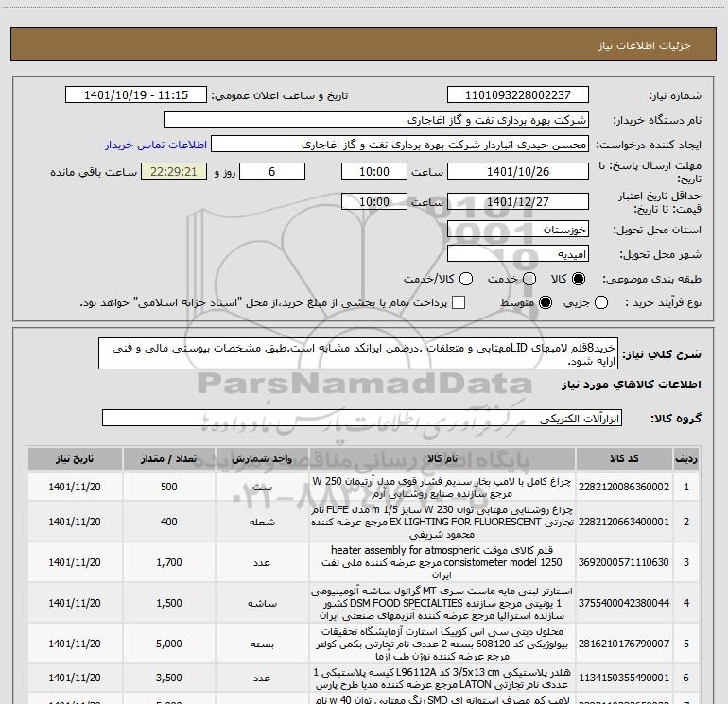
Task: Click quantity cell 5,000 in row 5
Action: (x=169, y=644)
